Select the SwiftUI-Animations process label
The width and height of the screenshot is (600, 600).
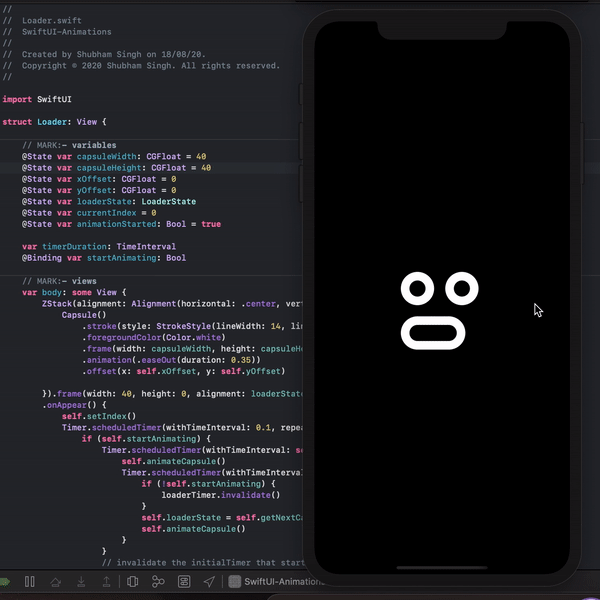pos(276,582)
